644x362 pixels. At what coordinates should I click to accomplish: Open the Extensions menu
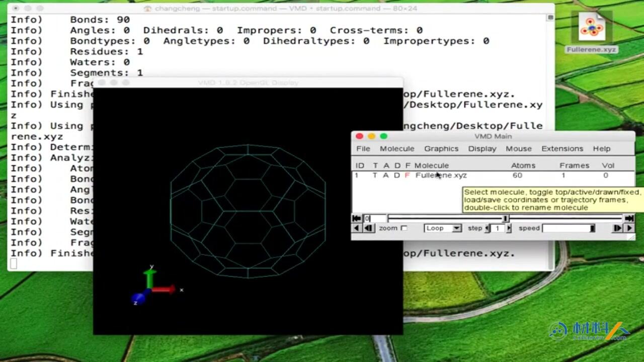pyautogui.click(x=562, y=149)
